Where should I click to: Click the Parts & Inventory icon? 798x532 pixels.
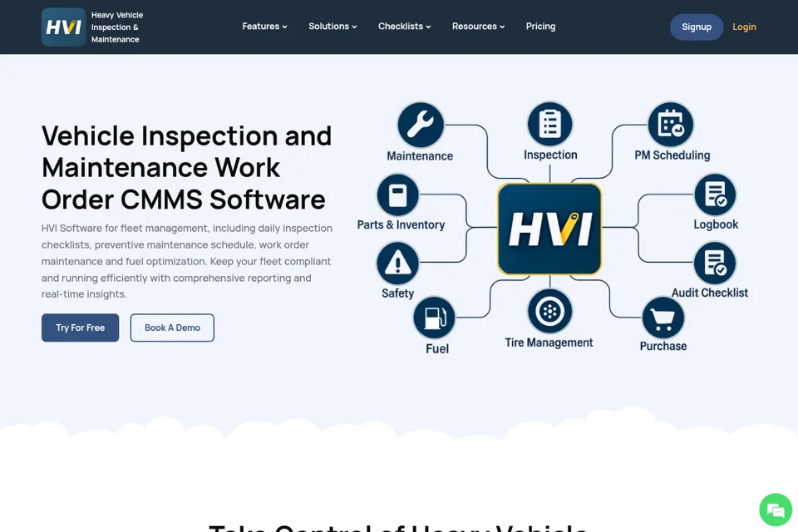(397, 195)
